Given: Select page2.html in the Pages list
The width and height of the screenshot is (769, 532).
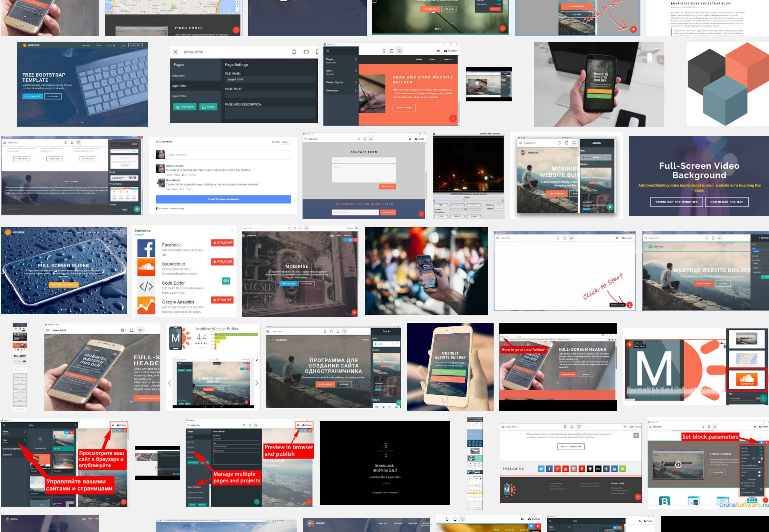Looking at the screenshot, I should coord(179,96).
